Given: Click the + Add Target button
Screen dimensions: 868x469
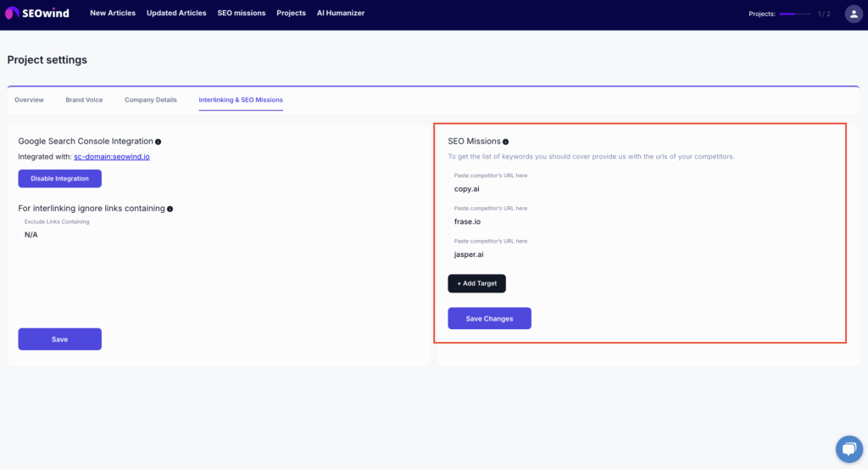Looking at the screenshot, I should [x=476, y=283].
